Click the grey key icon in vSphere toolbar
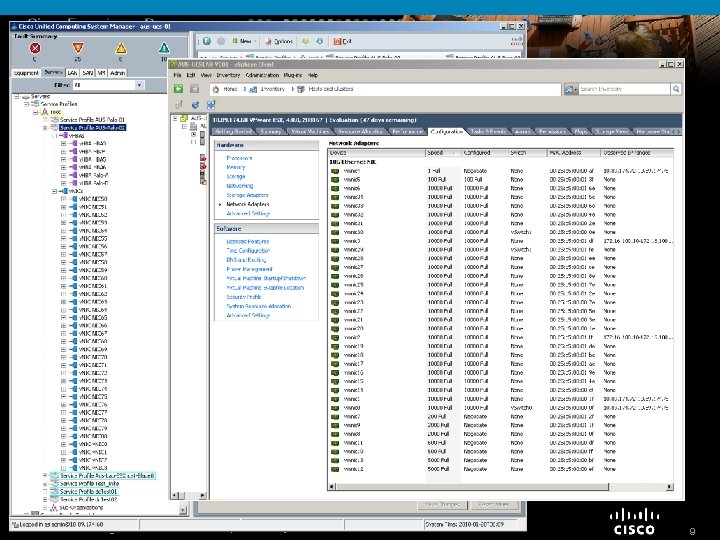The height and width of the screenshot is (540, 720). 179,105
